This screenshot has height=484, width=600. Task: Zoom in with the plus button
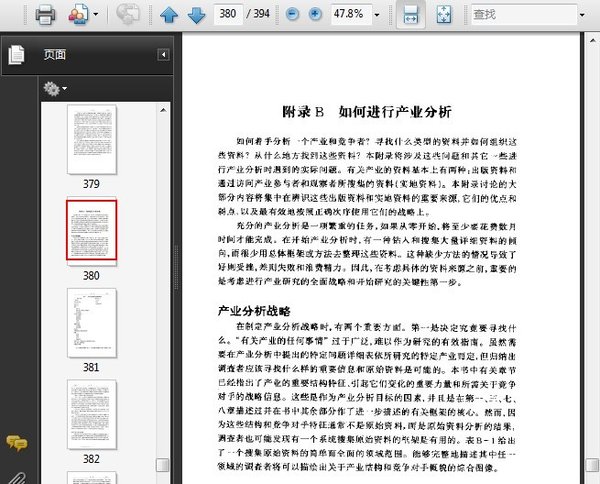315,15
